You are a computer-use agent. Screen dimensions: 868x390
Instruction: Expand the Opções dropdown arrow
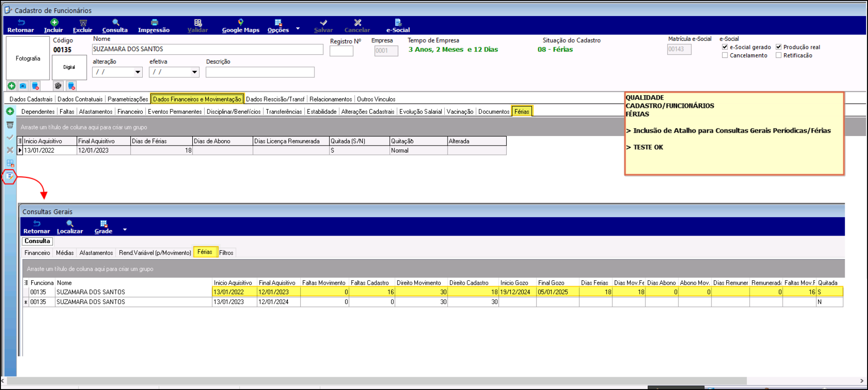tap(298, 28)
